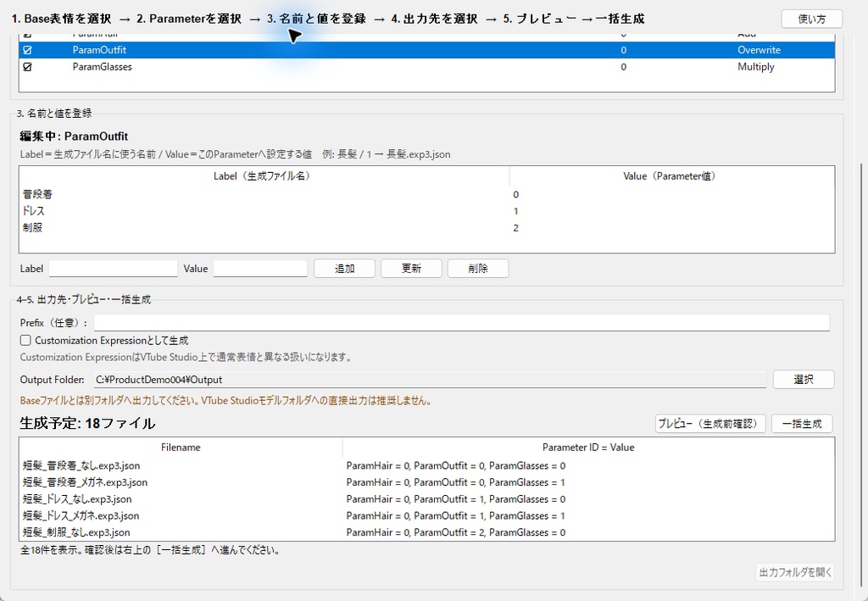
Task: Focus the Prefix（任意） input field
Action: click(x=462, y=323)
